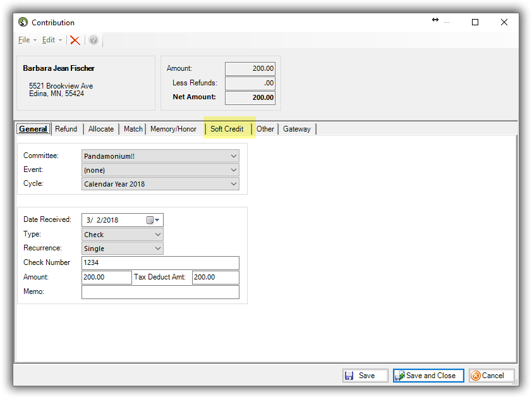Switch to the Refund tab
This screenshot has width=532, height=399.
click(x=66, y=129)
